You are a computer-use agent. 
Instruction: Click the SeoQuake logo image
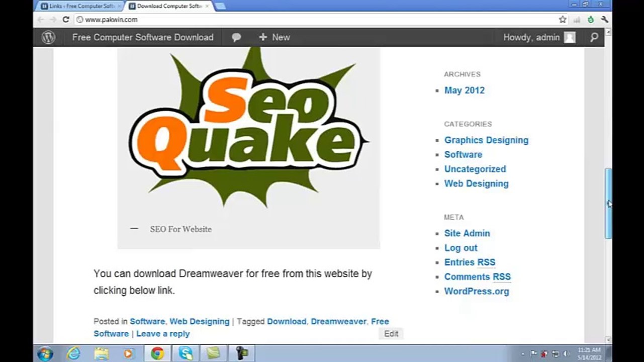pyautogui.click(x=248, y=131)
